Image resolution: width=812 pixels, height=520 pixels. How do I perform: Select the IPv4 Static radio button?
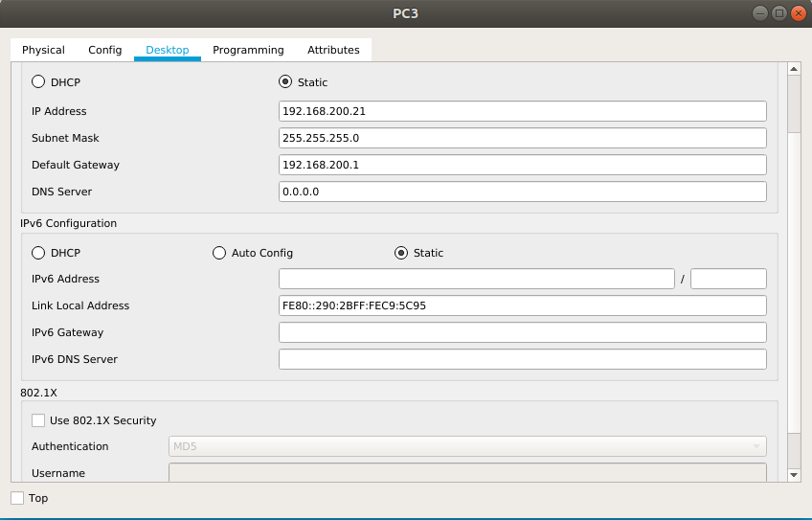pos(285,81)
